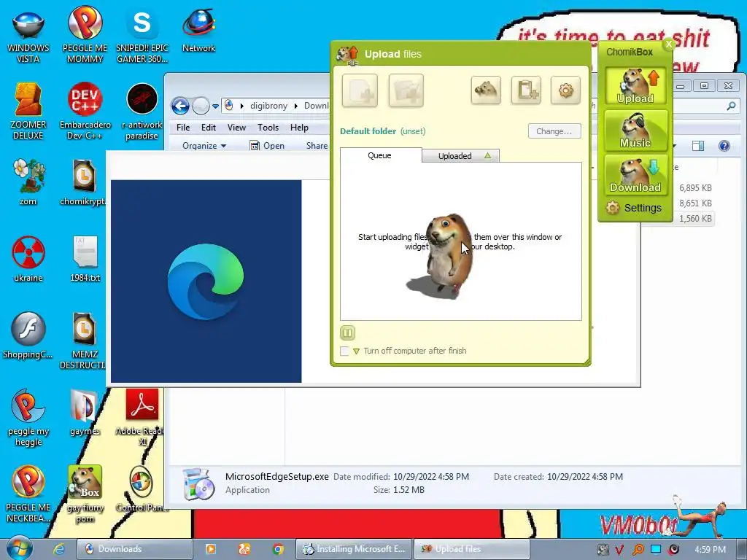Viewport: 747px width, 560px height.
Task: Click the paste from clipboard icon
Action: 526,90
